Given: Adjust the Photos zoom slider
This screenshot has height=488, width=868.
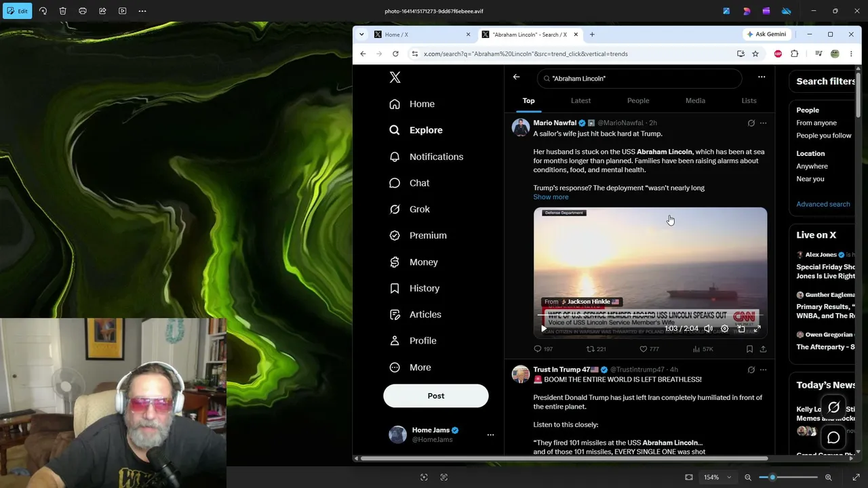Looking at the screenshot, I should coord(788,477).
